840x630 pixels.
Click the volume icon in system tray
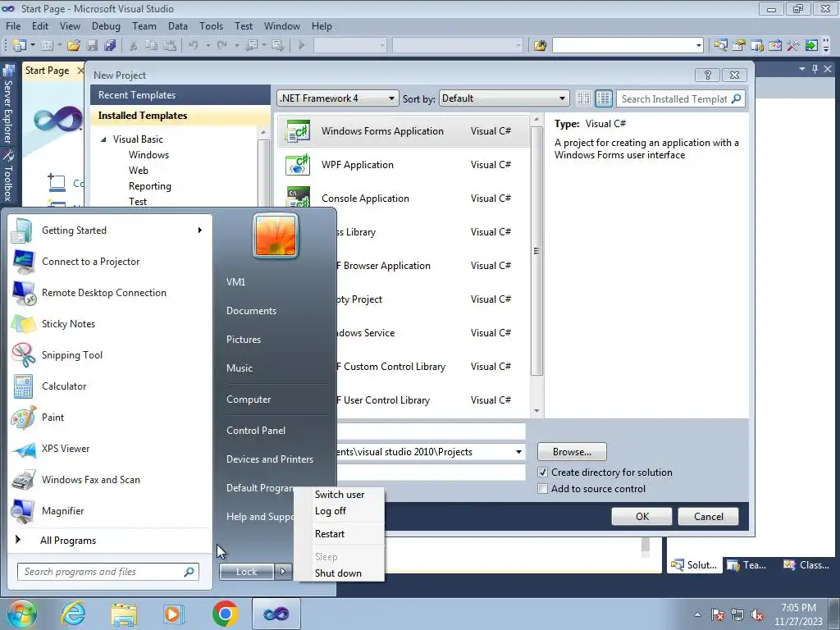tap(757, 615)
